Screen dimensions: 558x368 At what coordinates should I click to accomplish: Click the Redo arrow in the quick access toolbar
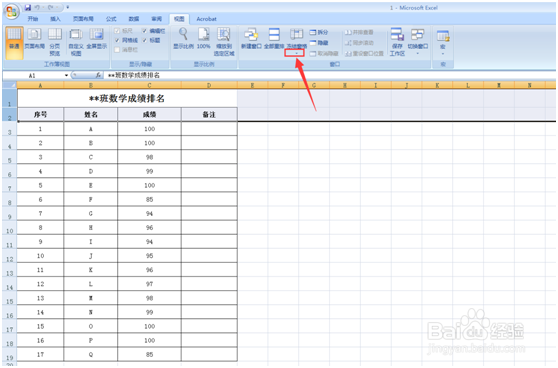coord(51,7)
